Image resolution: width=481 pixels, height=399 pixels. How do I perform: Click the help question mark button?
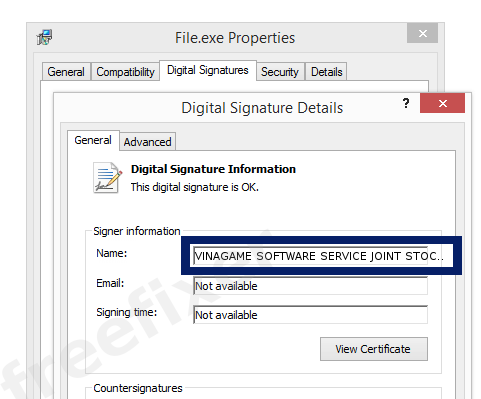point(406,103)
